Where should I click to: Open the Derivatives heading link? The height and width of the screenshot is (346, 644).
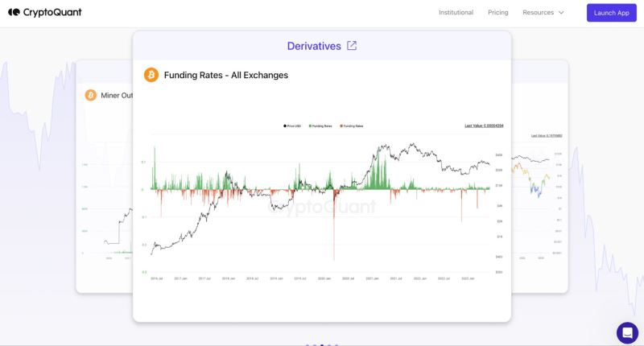314,46
